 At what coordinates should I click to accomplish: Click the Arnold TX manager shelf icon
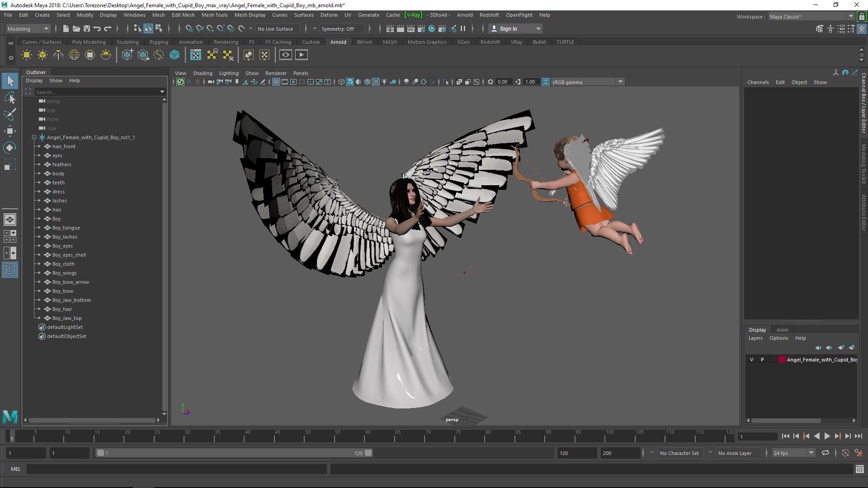[x=196, y=55]
